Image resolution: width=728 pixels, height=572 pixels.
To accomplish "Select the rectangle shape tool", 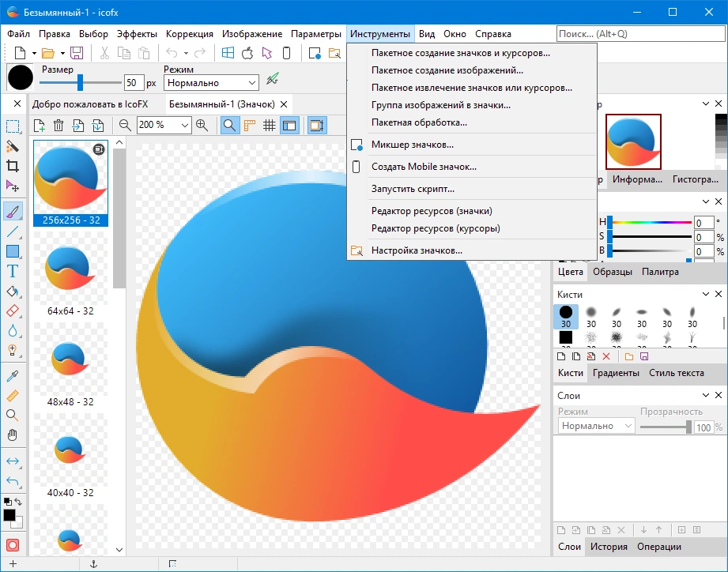I will coord(13,251).
